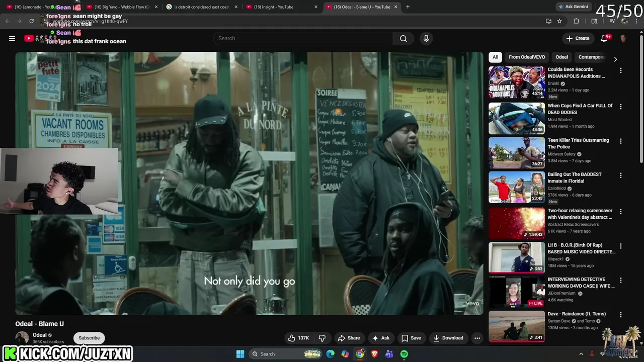
Task: Show hidden system tray icons
Action: coord(581,354)
